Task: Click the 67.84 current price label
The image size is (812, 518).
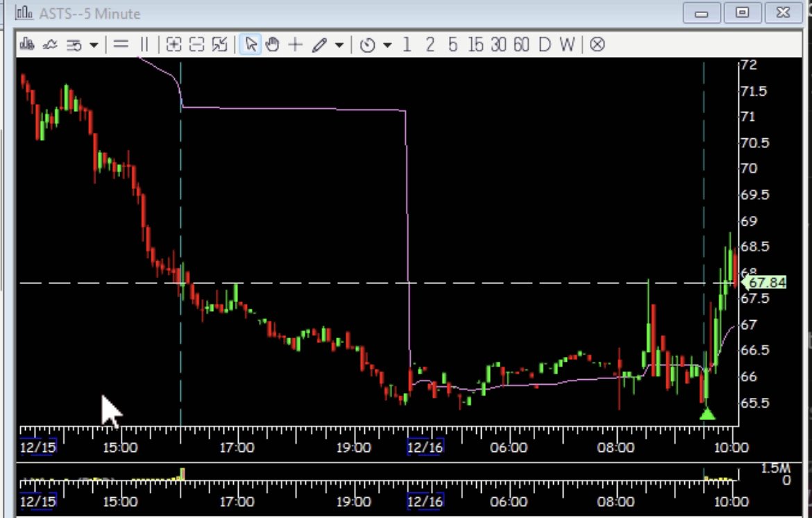Action: (765, 283)
